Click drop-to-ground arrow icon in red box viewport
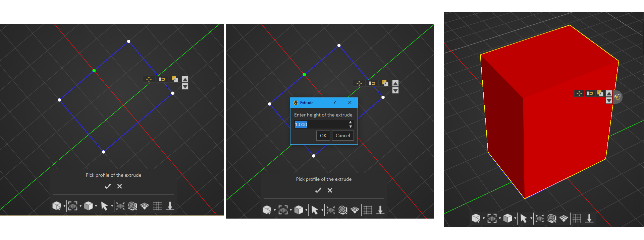644x240 pixels. (589, 219)
